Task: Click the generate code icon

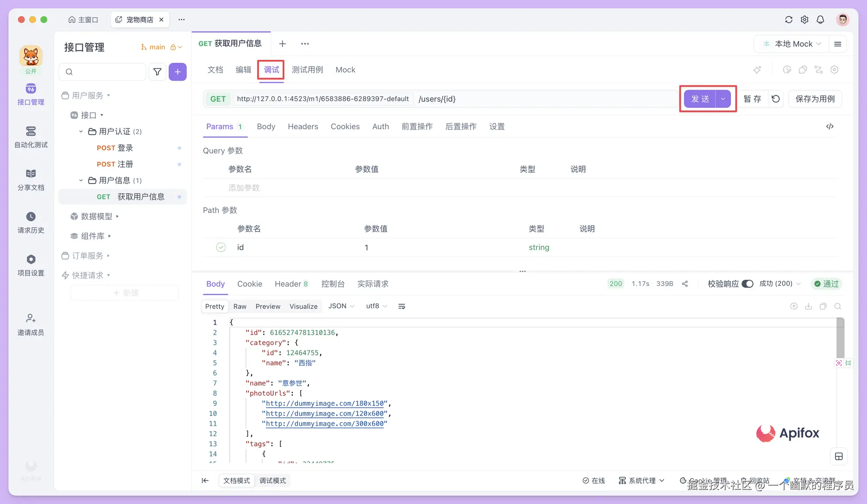Action: pyautogui.click(x=830, y=127)
